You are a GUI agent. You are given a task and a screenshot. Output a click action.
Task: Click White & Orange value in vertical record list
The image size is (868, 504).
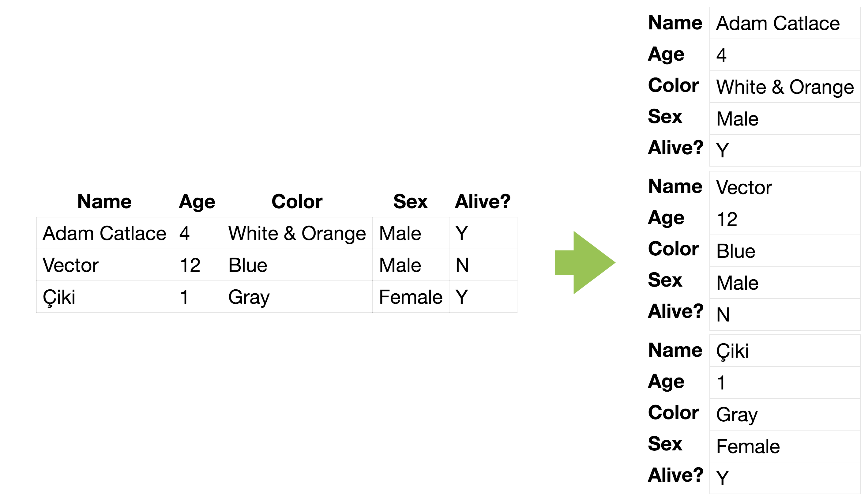coord(785,87)
